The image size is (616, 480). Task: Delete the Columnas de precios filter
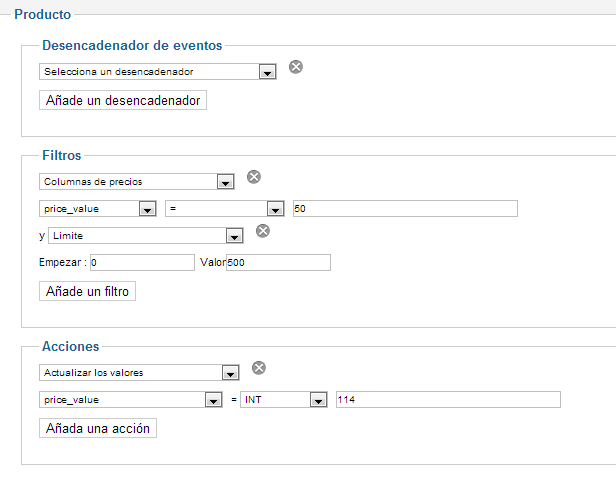click(x=254, y=177)
